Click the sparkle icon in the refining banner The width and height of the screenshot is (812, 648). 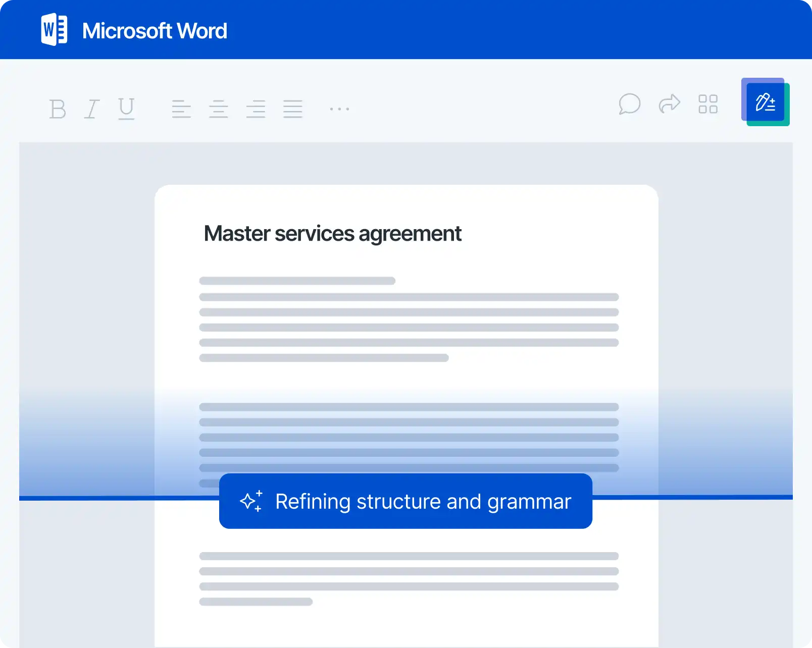251,501
